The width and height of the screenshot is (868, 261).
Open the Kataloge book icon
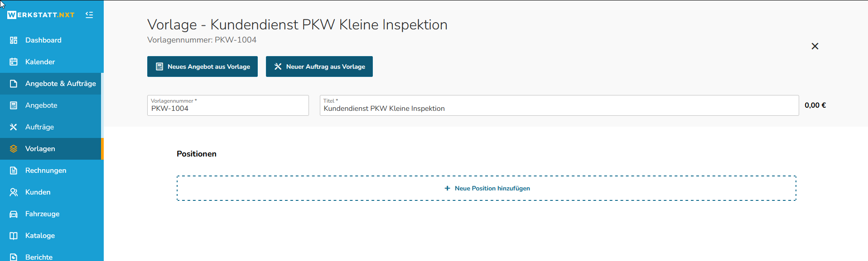point(14,236)
